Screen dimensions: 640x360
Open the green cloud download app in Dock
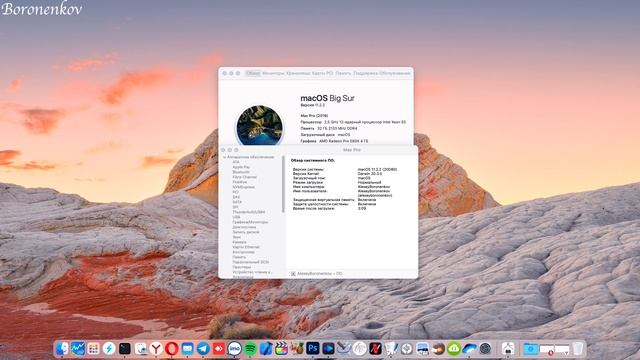tap(453, 348)
